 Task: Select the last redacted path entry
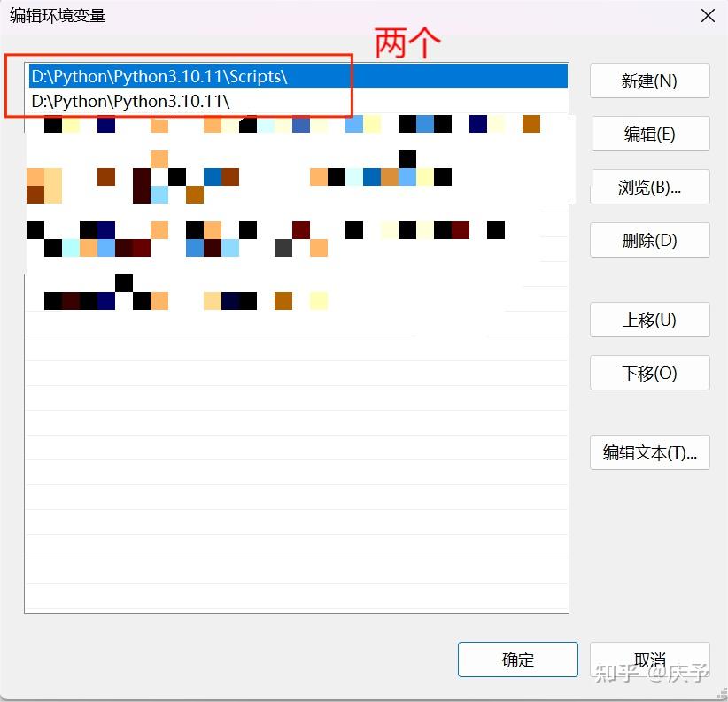(177, 300)
